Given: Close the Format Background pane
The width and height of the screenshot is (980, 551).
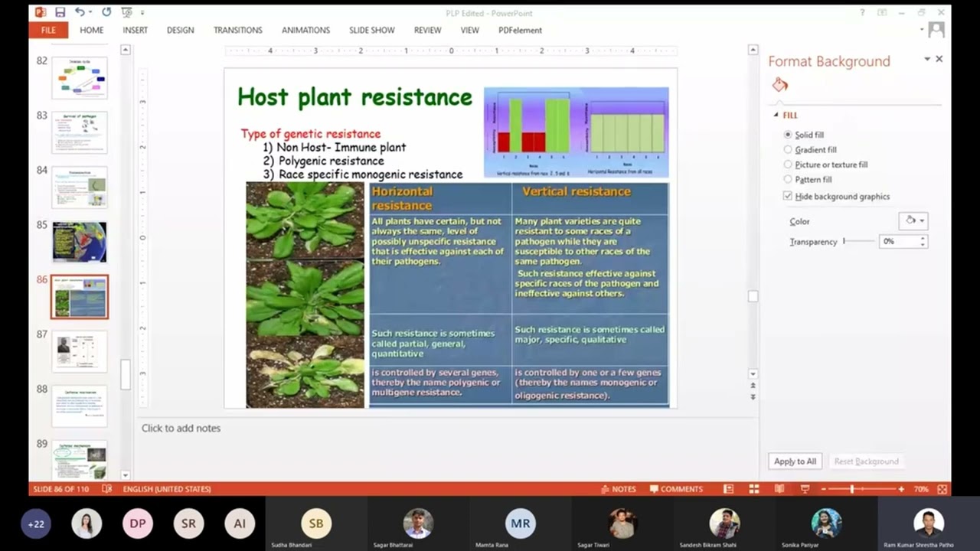Looking at the screenshot, I should (x=939, y=59).
